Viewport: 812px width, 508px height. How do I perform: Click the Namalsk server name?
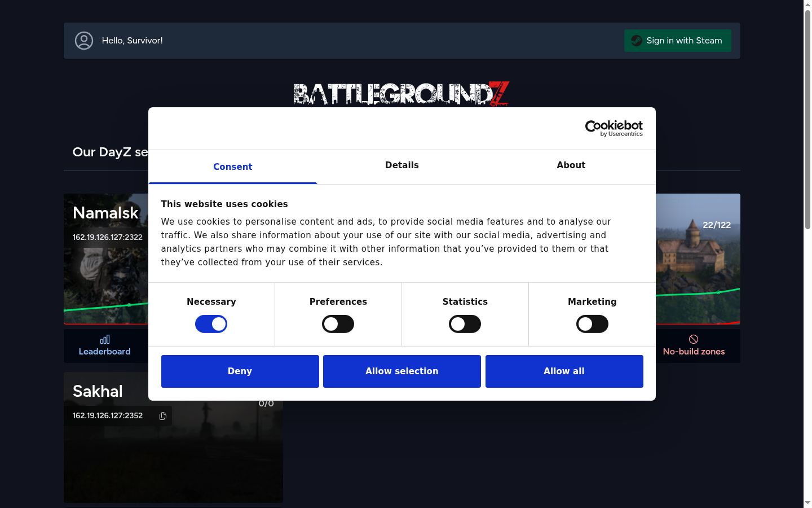click(x=105, y=213)
